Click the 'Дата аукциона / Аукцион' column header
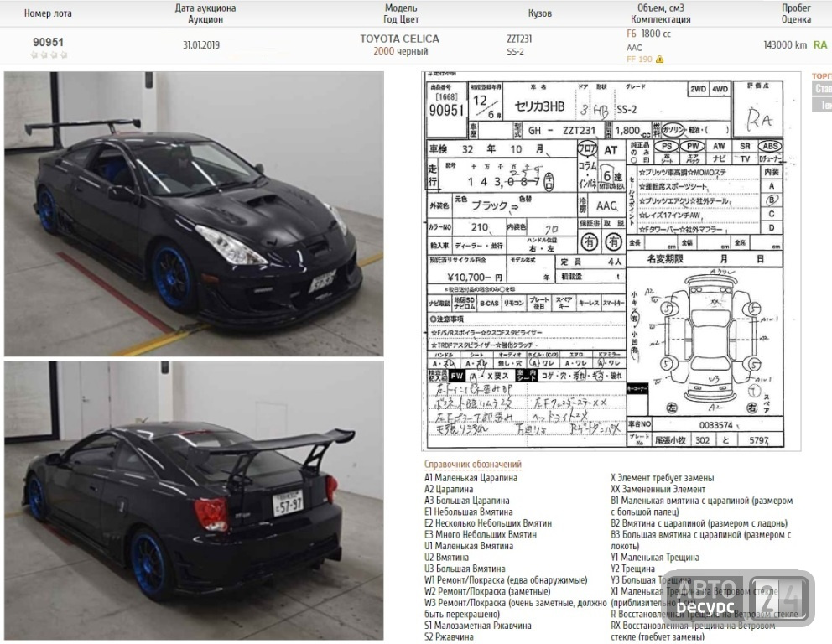This screenshot has height=644, width=832. coord(205,13)
